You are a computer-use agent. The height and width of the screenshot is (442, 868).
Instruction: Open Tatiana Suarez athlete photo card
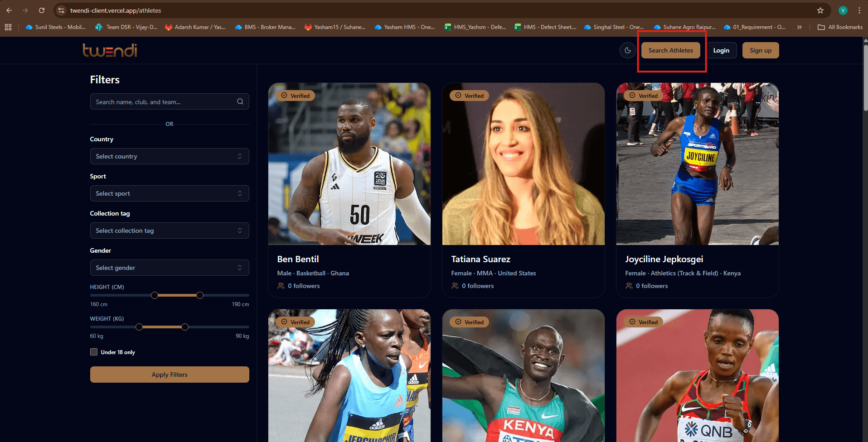[523, 164]
